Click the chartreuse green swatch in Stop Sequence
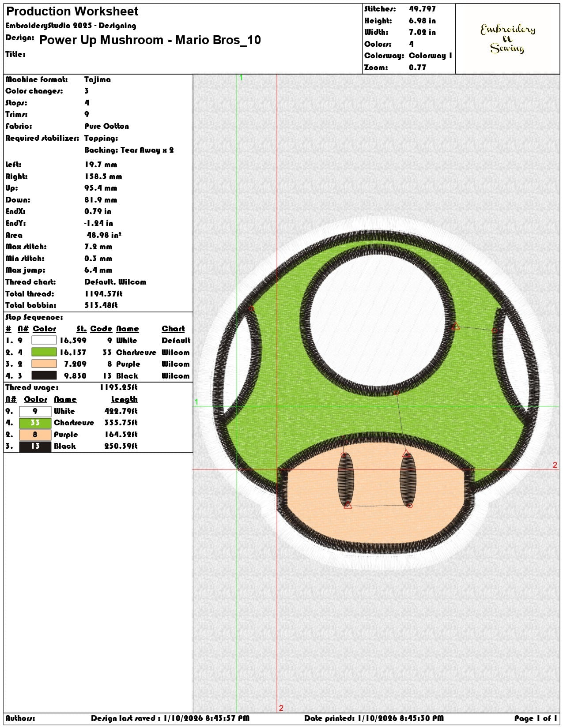Viewport: 563px width, 728px height. click(x=44, y=352)
